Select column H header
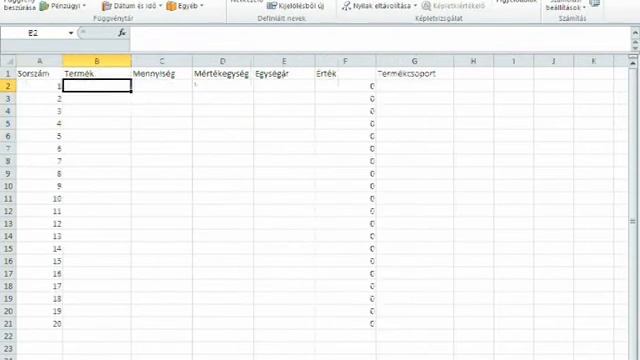 (x=473, y=61)
